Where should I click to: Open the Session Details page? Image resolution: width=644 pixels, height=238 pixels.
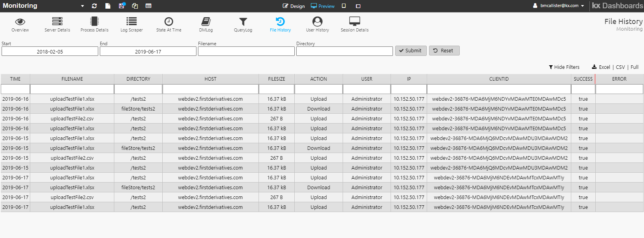[354, 24]
